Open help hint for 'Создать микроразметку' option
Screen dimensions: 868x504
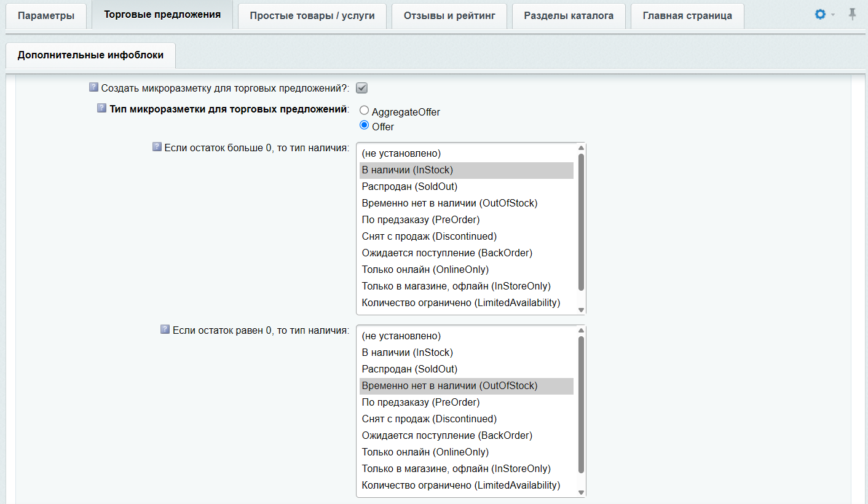93,87
